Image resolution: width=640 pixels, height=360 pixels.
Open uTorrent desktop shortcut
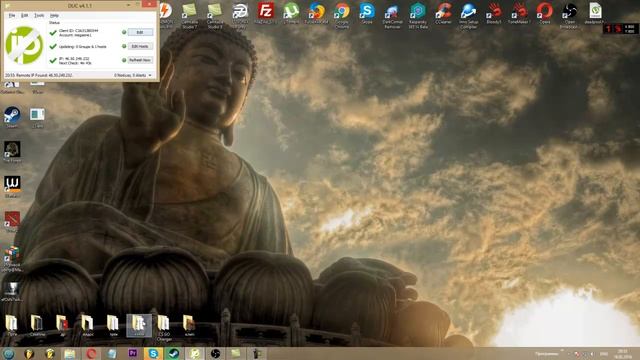291,13
